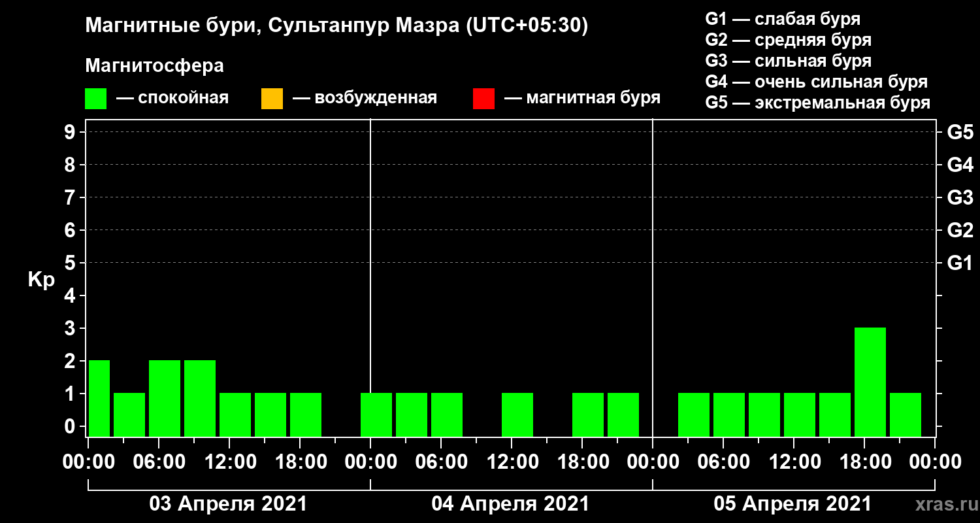Image resolution: width=980 pixels, height=523 pixels.
Task: Click the '06:00' time label for 04 Апреля
Action: [441, 462]
